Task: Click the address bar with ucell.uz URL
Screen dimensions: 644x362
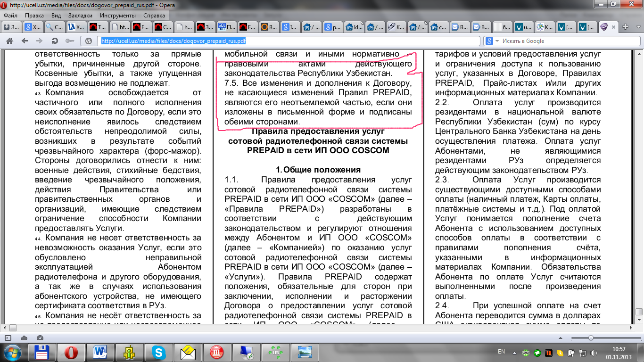Action: pos(283,41)
